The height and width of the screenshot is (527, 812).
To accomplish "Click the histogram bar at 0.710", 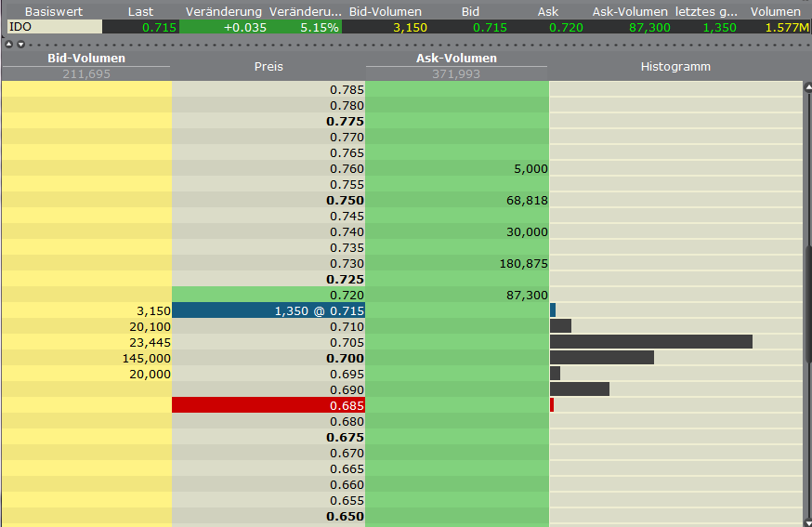I will (560, 326).
